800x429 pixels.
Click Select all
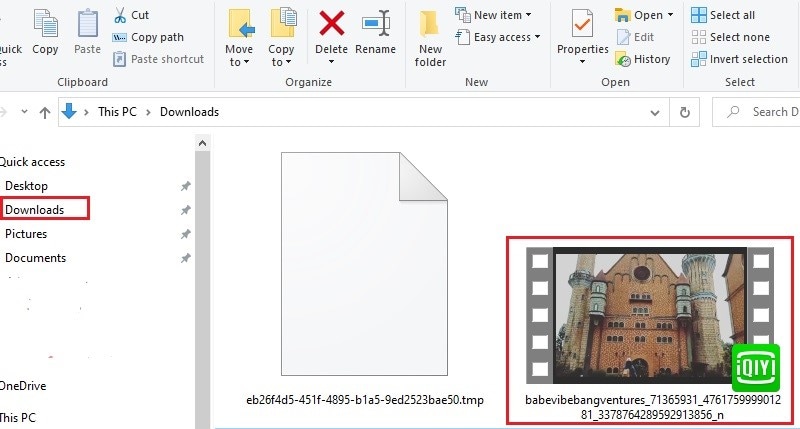point(723,15)
